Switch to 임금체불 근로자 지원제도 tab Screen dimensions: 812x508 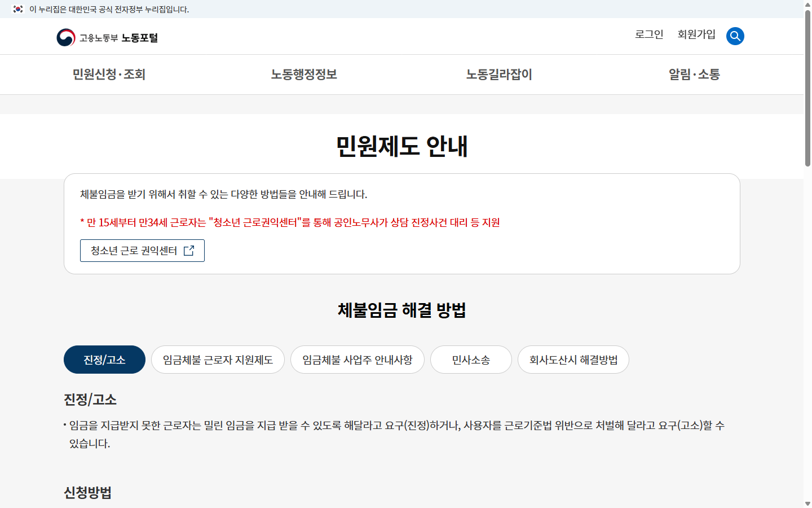pos(218,360)
